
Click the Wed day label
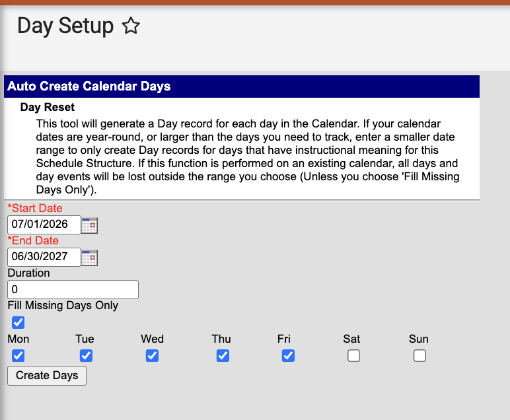click(x=152, y=339)
